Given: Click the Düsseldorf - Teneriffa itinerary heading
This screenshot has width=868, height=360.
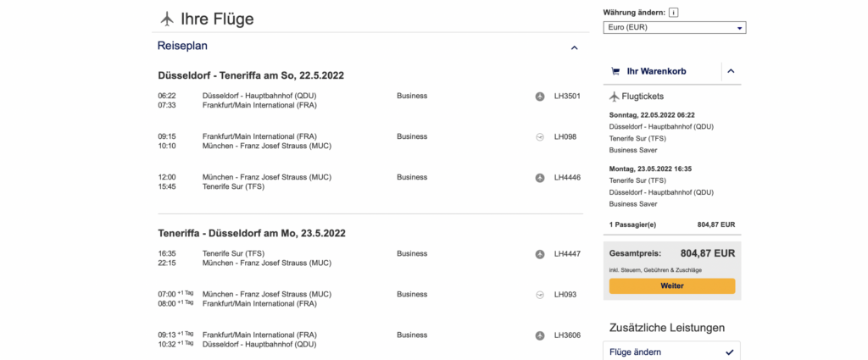Looking at the screenshot, I should (251, 75).
